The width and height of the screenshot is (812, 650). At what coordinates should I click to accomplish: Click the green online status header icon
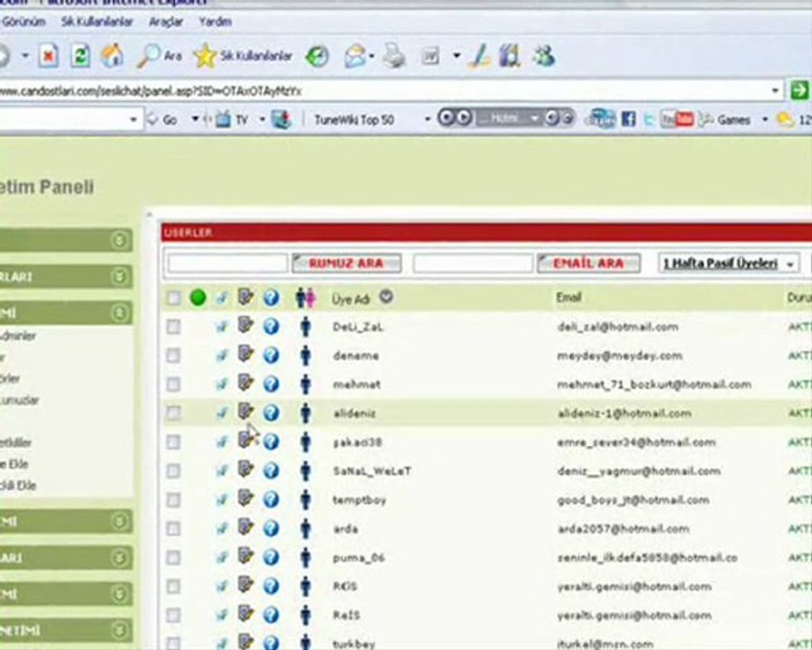coord(198,298)
